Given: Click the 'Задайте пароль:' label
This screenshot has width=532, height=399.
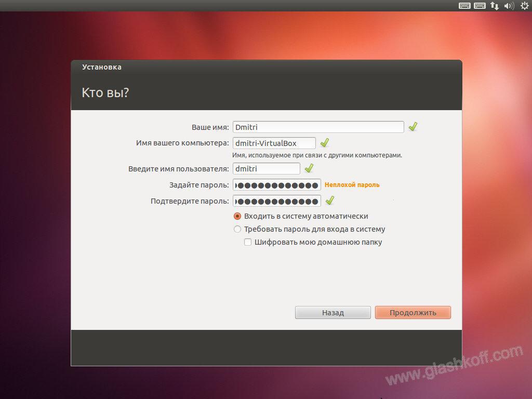Looking at the screenshot, I should [x=199, y=185].
